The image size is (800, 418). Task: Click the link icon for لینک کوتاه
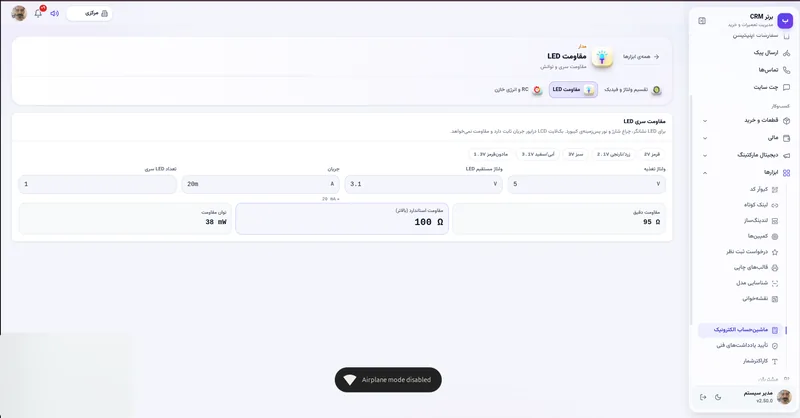[775, 205]
